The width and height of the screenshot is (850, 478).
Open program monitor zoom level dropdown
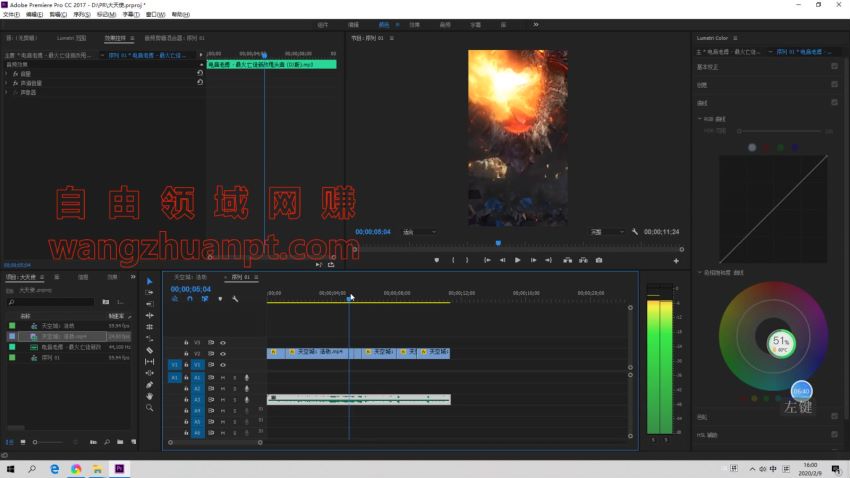[419, 232]
